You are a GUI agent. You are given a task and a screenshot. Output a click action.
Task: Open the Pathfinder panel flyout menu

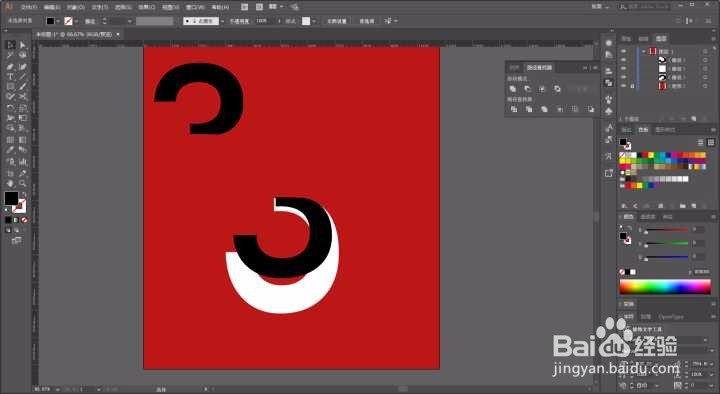point(595,68)
